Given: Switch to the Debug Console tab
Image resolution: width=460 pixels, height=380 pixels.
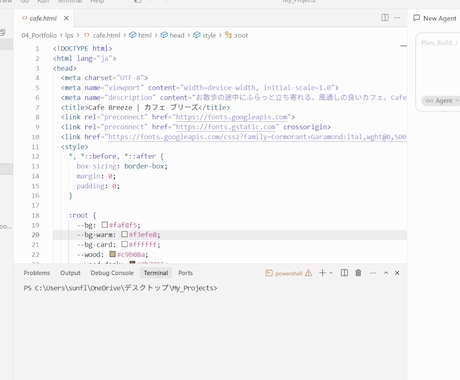Looking at the screenshot, I should point(112,273).
